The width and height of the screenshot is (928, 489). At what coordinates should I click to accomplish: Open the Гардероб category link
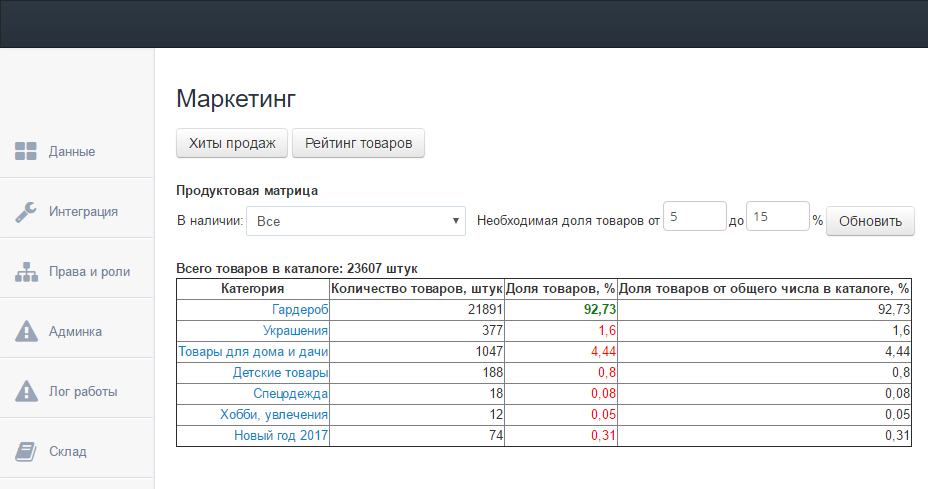[300, 310]
